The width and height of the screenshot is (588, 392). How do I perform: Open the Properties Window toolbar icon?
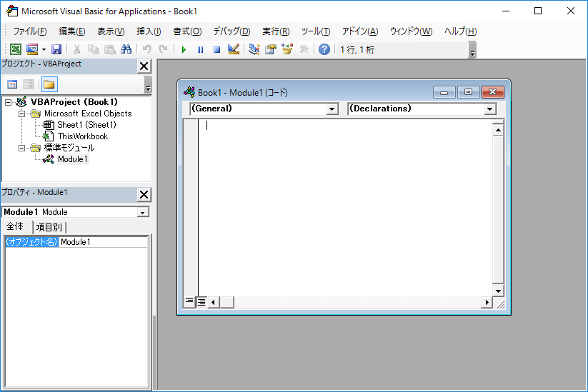[x=270, y=49]
